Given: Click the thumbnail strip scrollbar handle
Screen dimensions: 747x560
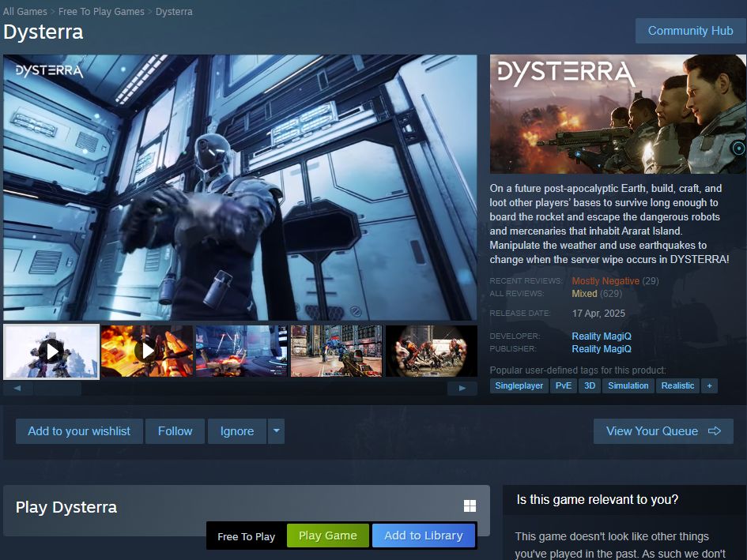Looking at the screenshot, I should pyautogui.click(x=57, y=389).
